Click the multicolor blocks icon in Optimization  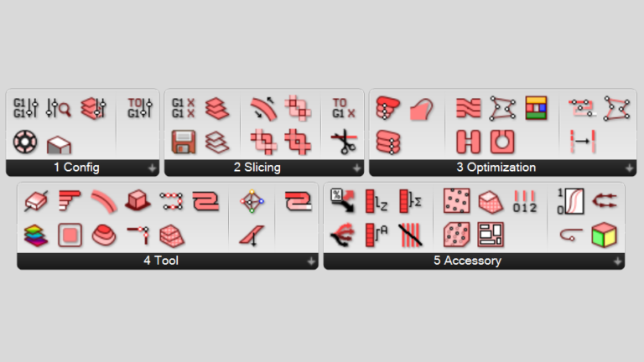click(536, 108)
